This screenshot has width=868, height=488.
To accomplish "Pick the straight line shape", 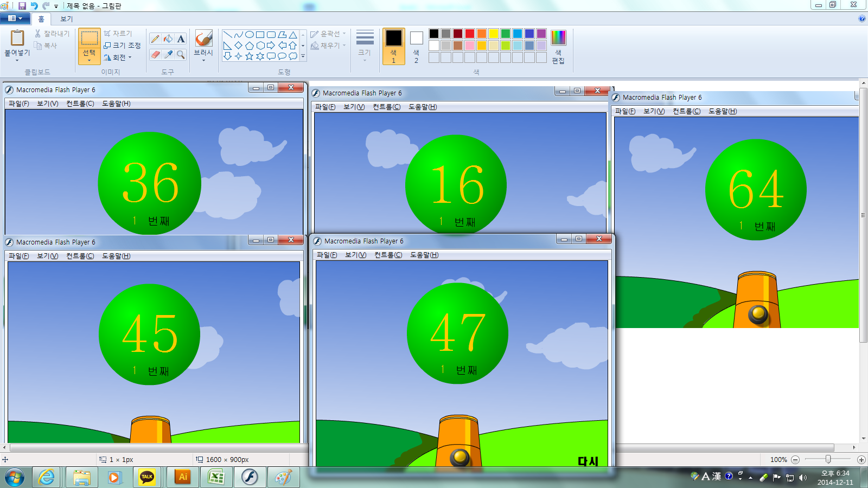I will 228,35.
